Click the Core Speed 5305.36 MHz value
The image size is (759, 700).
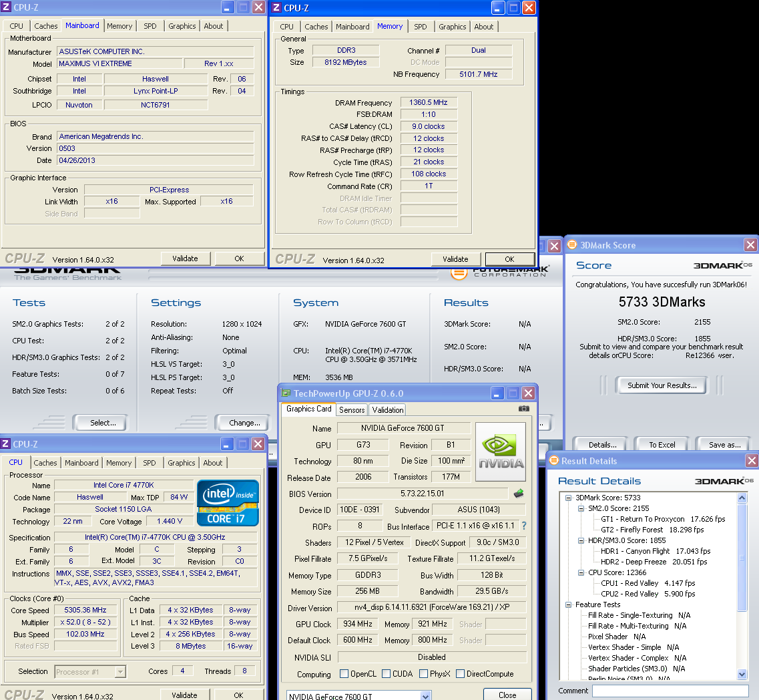[x=85, y=610]
